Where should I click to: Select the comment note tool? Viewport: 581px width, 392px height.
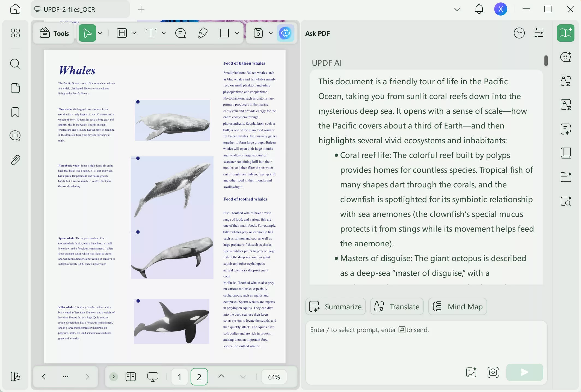(180, 33)
